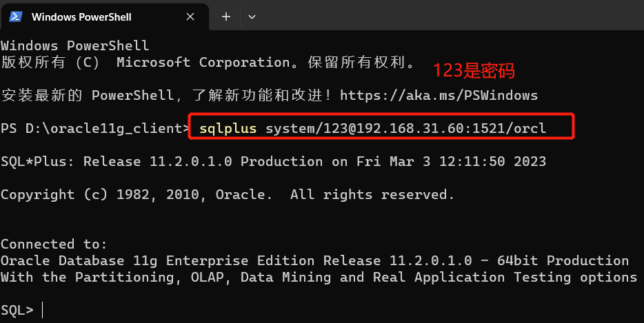Screen dimensions: 644x323
Task: Click the PS D:\oracle11g_client> prompt
Action: 95,129
